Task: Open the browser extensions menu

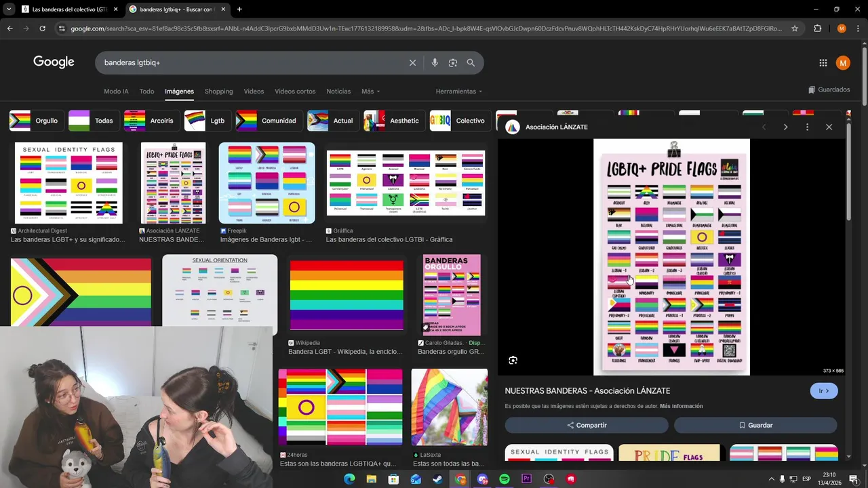Action: [x=817, y=28]
